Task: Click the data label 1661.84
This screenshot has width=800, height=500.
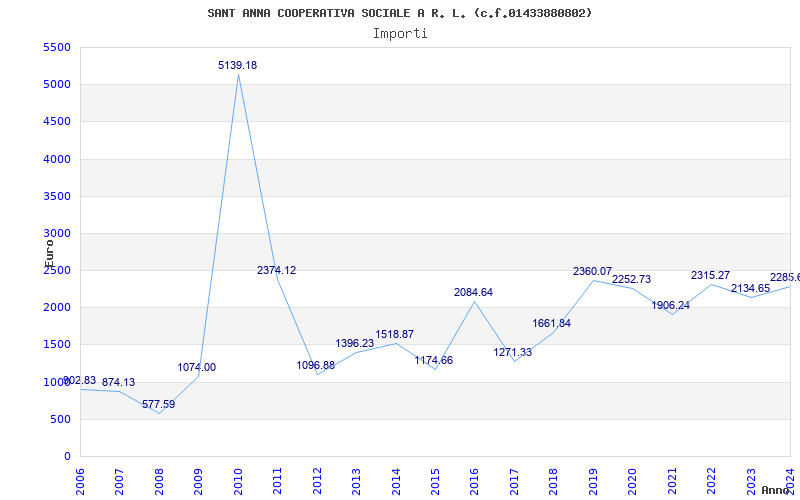Action: click(x=552, y=323)
